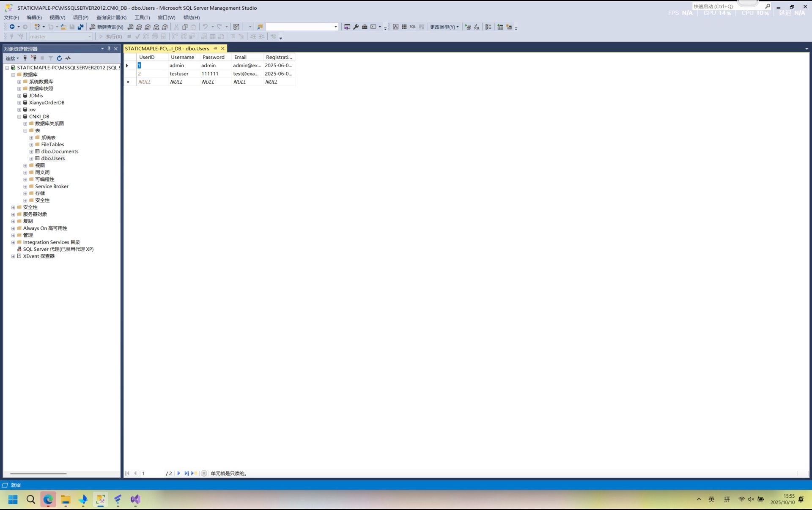812x510 pixels.
Task: Go to next record in grid navigator
Action: (178, 473)
